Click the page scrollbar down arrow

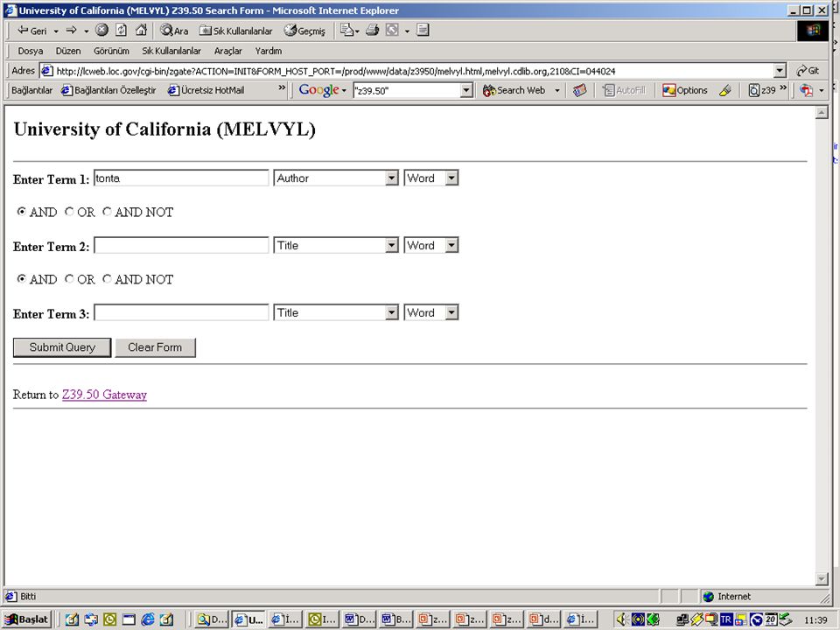click(822, 578)
